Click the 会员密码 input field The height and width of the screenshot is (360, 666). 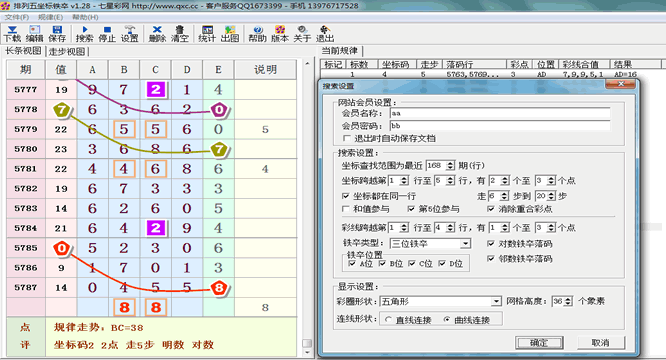coord(500,126)
